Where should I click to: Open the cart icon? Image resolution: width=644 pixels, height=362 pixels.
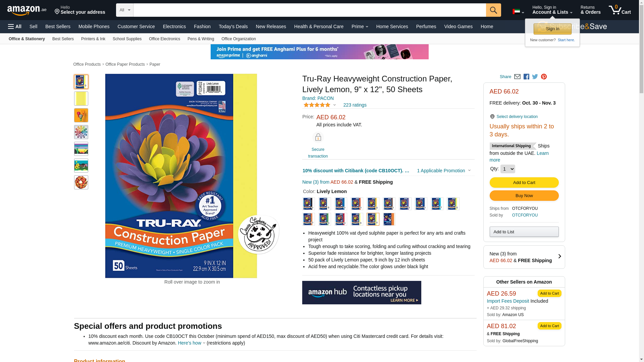(x=620, y=10)
